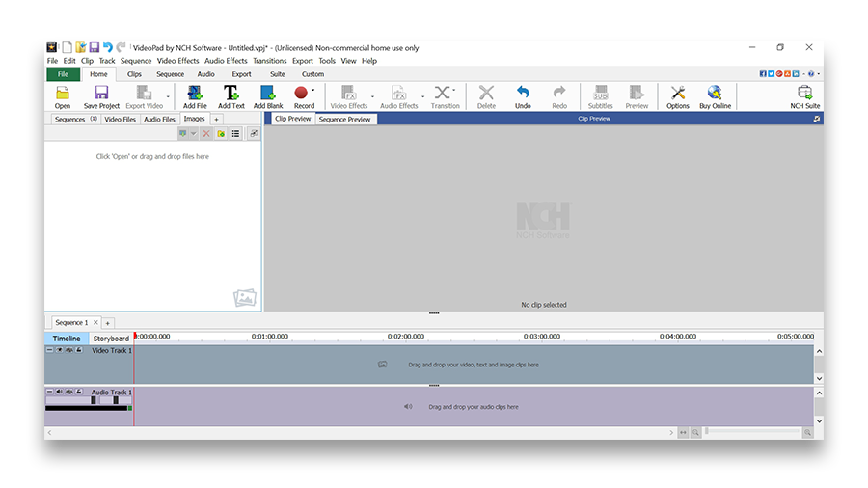Switch to the Sequence Preview tab
Viewport: 868px width, 488px height.
pyautogui.click(x=345, y=119)
